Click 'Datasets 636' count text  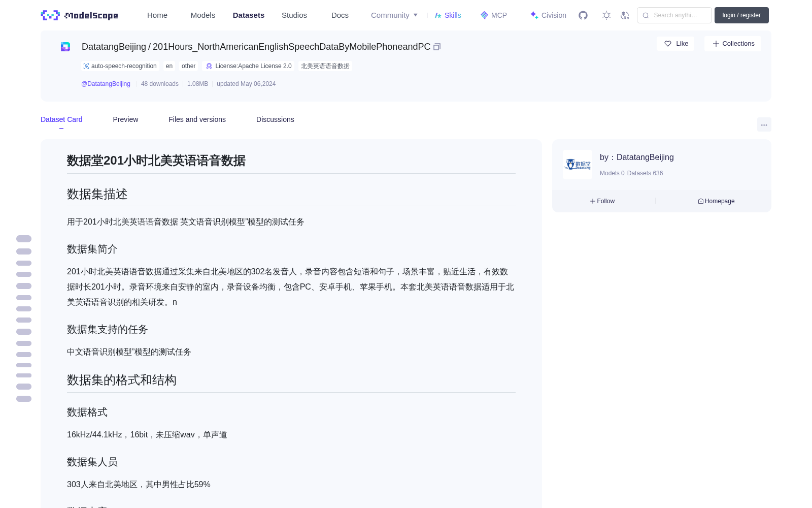(645, 173)
